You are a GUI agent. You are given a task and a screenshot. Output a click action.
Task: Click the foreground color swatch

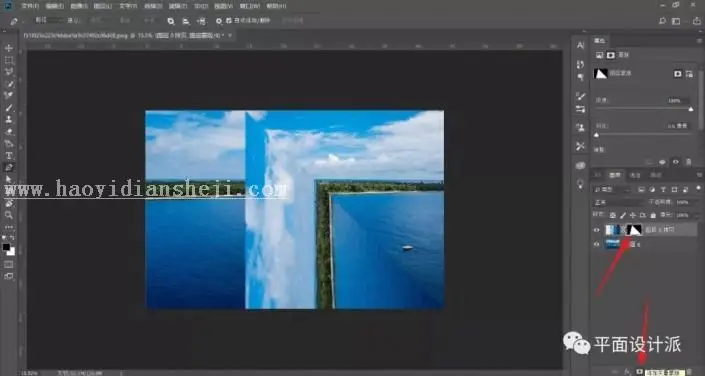click(x=6, y=247)
